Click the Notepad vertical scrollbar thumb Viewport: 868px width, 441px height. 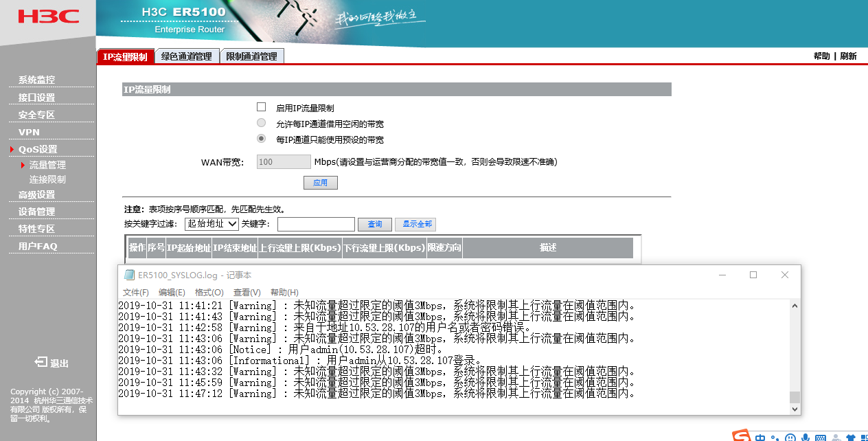click(x=795, y=397)
